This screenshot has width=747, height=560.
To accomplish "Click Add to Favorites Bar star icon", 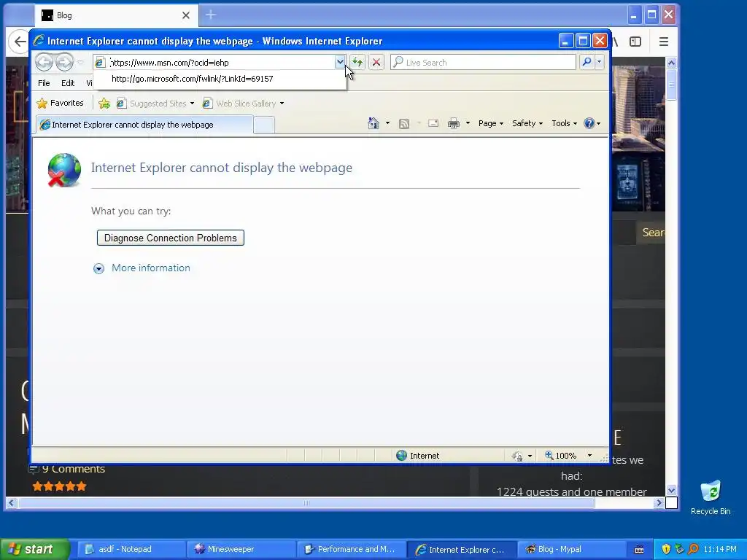I will pyautogui.click(x=104, y=104).
